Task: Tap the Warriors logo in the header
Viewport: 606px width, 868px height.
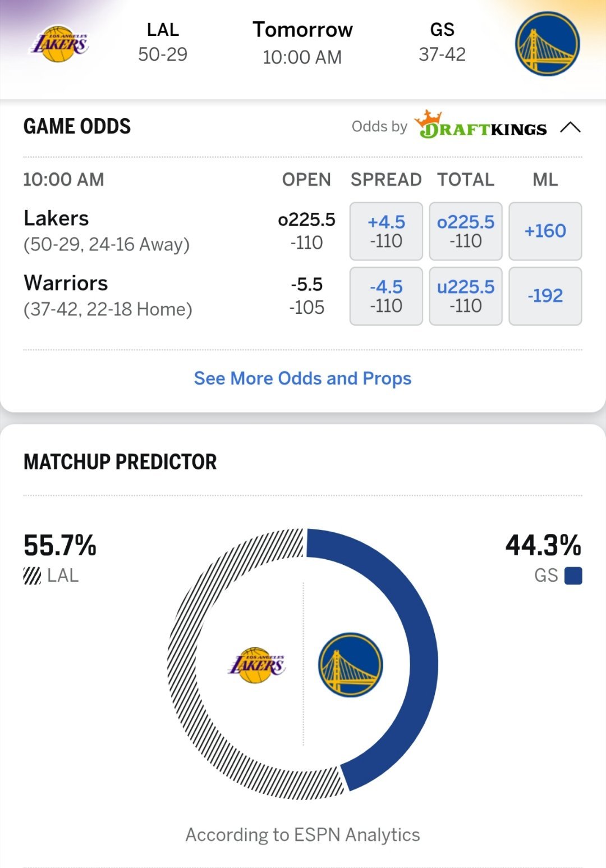Action: 547,44
